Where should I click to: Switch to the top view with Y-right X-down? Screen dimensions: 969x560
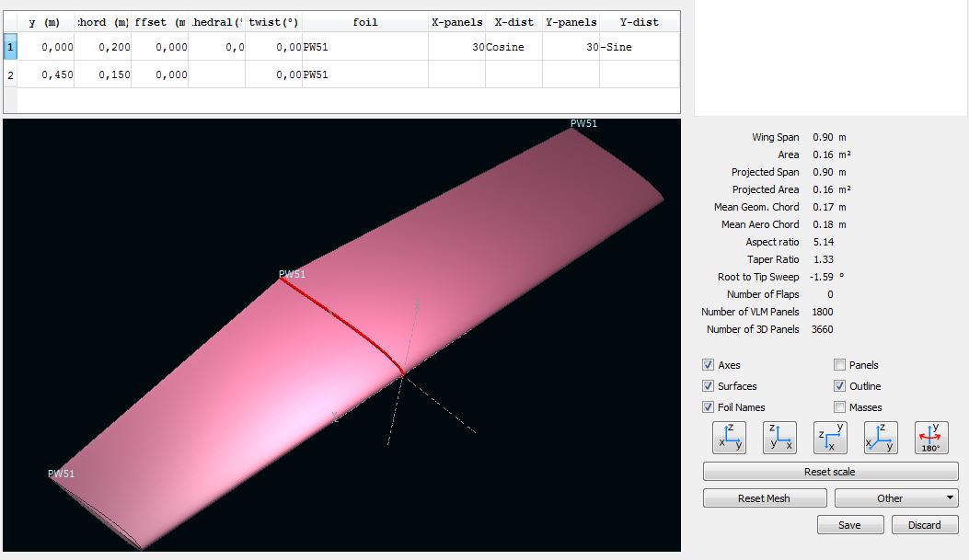[x=830, y=437]
